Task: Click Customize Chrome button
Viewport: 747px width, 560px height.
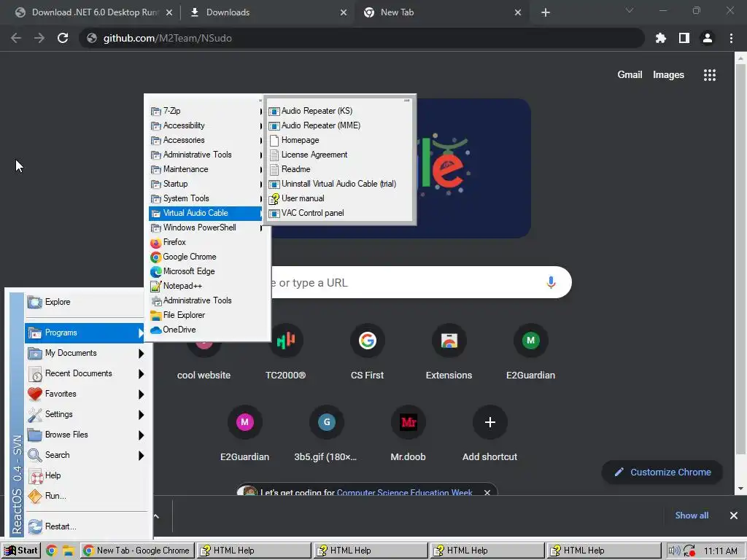Action: (x=662, y=472)
